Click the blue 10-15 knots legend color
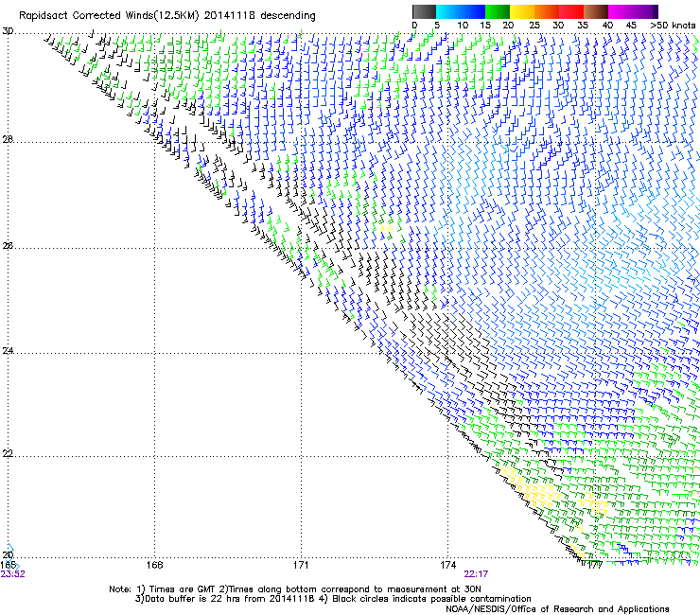This screenshot has width=700, height=615. 473,11
